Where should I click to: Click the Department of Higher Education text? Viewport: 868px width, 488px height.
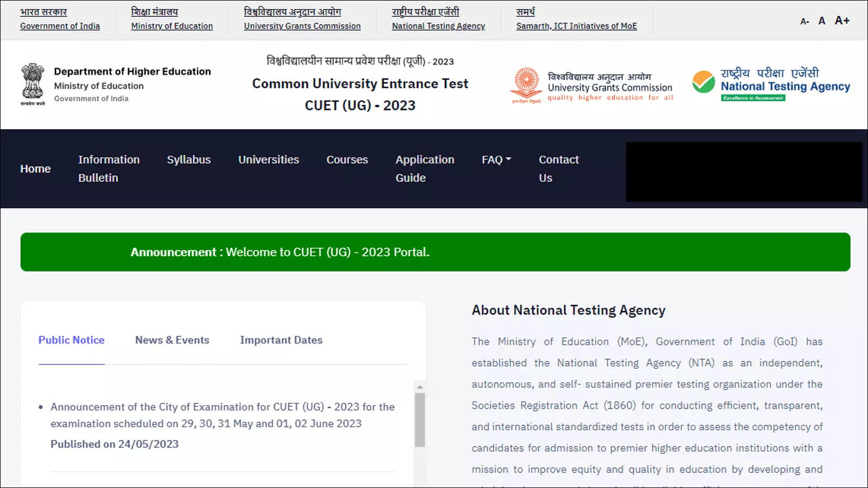pos(132,72)
